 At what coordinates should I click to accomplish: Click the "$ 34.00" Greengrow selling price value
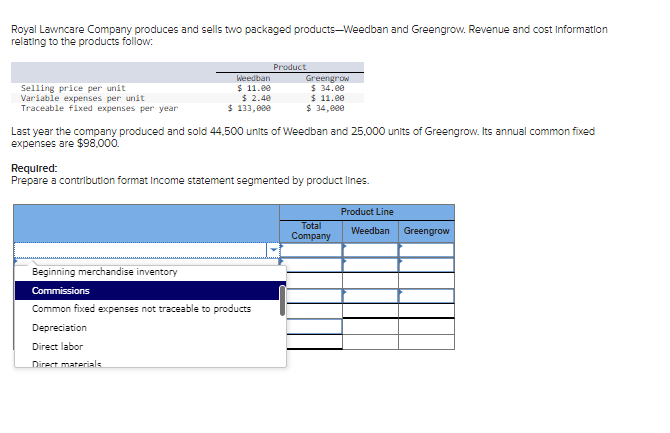point(327,88)
